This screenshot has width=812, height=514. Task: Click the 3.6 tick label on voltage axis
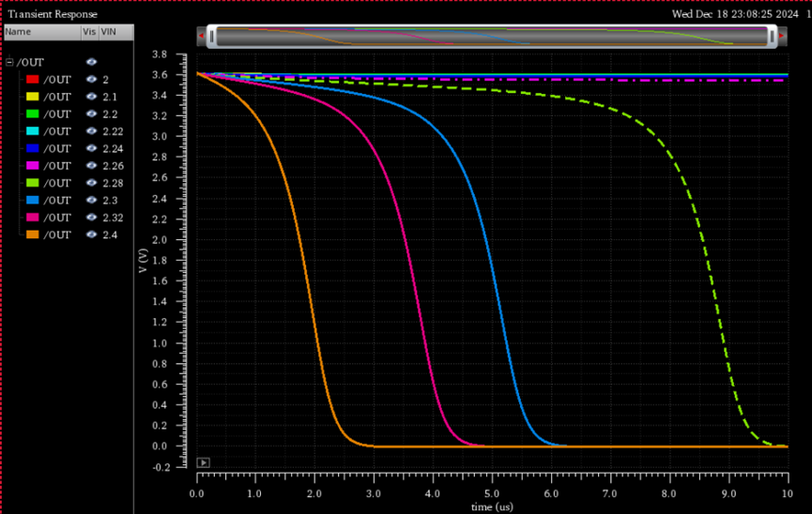tap(160, 74)
